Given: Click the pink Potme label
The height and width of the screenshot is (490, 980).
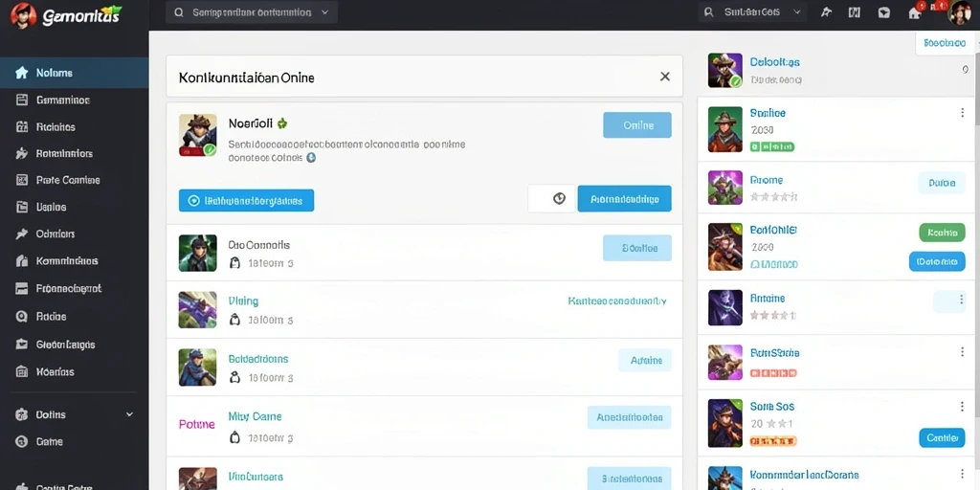Looking at the screenshot, I should pos(197,424).
